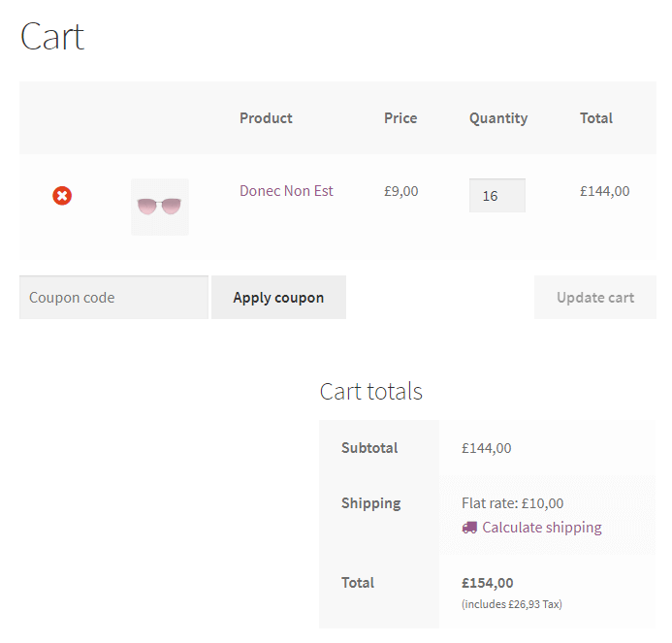Select the Quantity column header
The image size is (672, 643).
(x=498, y=118)
